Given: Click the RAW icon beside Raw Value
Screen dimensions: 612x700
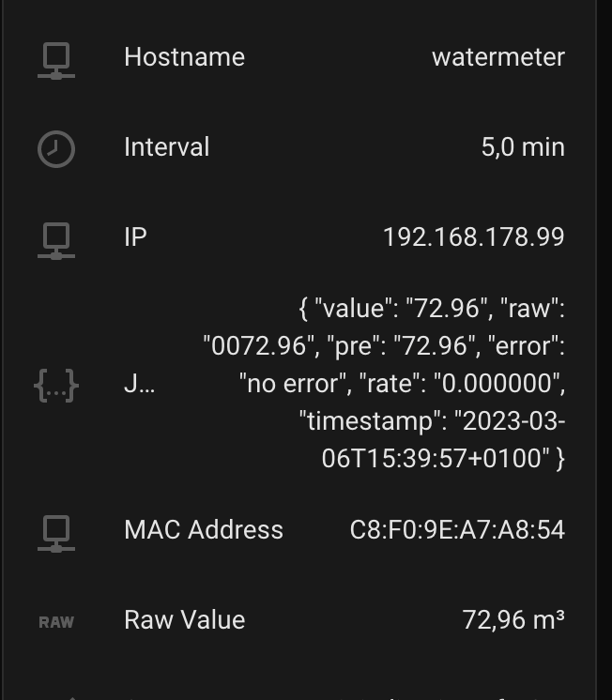Looking at the screenshot, I should [x=56, y=621].
